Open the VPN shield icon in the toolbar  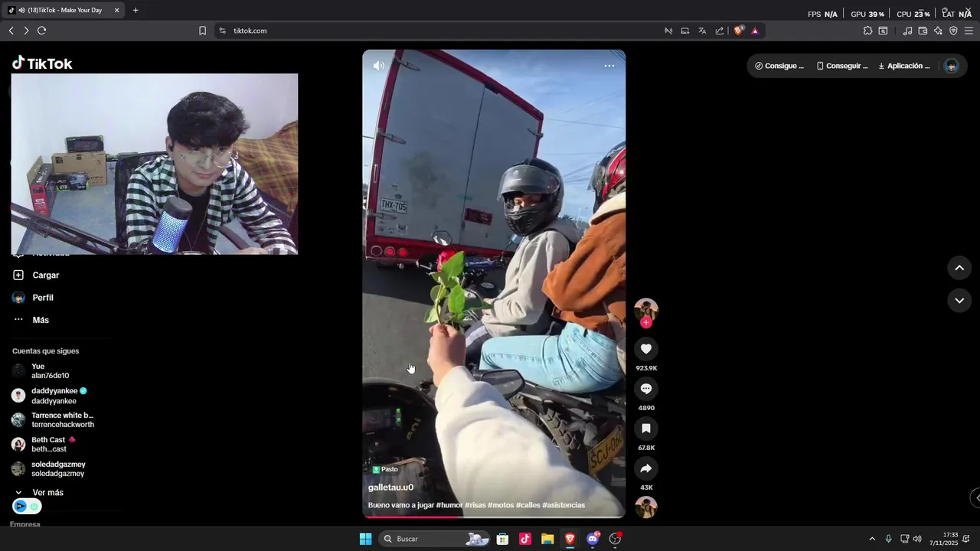point(953,31)
